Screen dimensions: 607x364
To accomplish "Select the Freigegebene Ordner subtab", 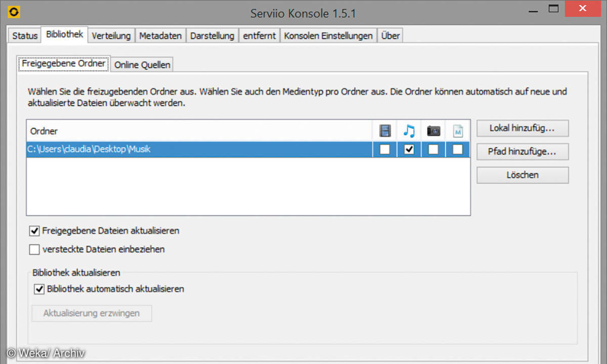I will pyautogui.click(x=64, y=64).
